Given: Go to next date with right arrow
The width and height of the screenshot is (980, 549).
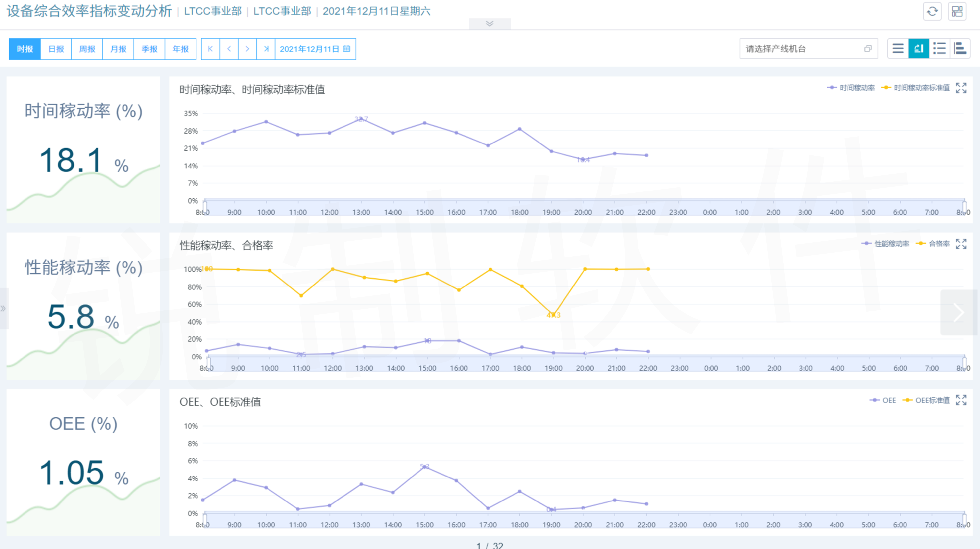Looking at the screenshot, I should [247, 49].
